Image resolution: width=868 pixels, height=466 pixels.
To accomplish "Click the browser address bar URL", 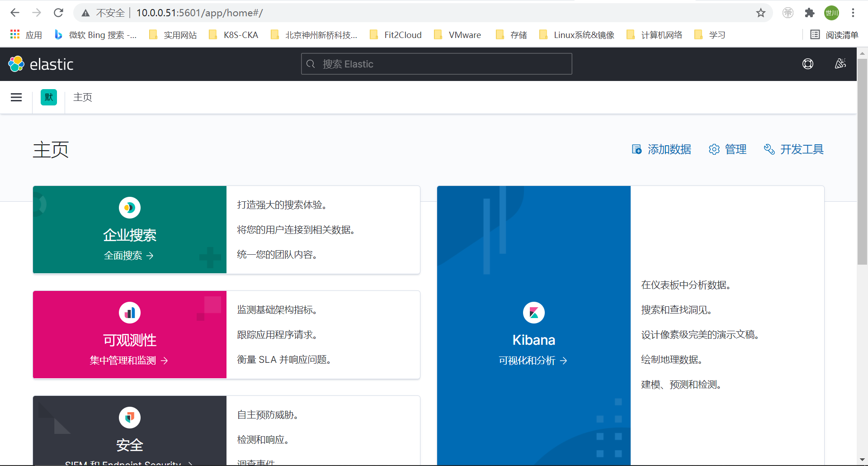I will tap(199, 13).
